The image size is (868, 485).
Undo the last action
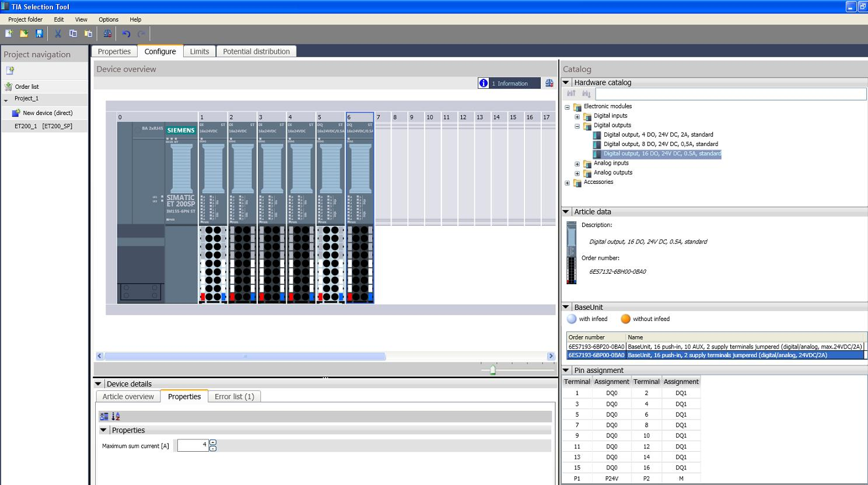(126, 34)
